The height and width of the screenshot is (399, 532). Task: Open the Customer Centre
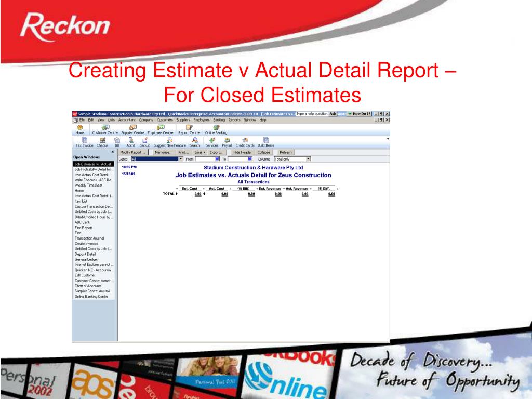coord(105,129)
